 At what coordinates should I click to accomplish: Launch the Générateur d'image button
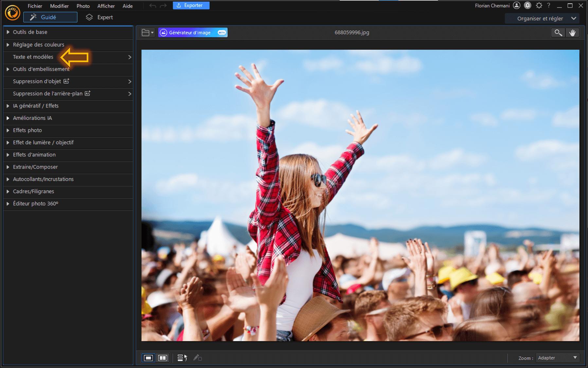pyautogui.click(x=193, y=33)
